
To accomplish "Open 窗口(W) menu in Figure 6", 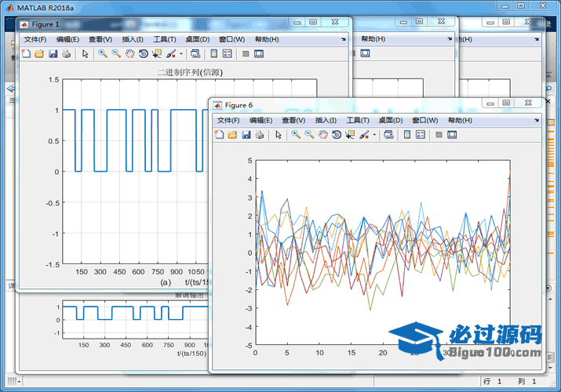I will [x=425, y=121].
